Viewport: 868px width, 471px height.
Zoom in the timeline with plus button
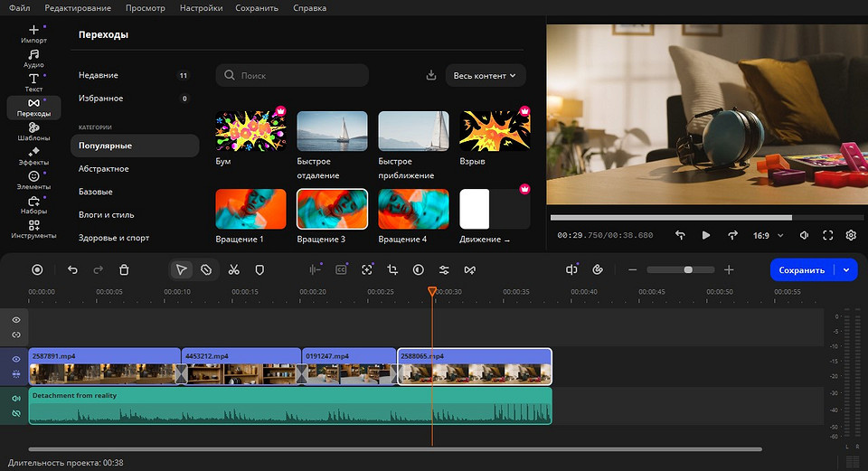729,269
